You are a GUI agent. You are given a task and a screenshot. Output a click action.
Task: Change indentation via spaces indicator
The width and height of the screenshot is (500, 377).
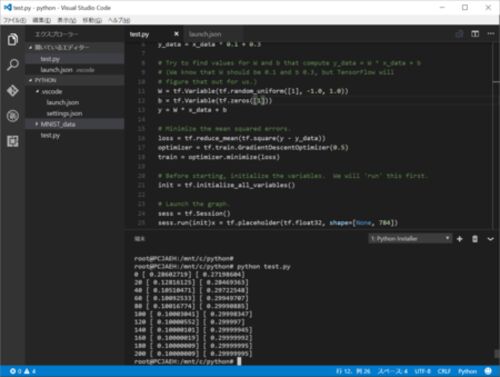[393, 371]
